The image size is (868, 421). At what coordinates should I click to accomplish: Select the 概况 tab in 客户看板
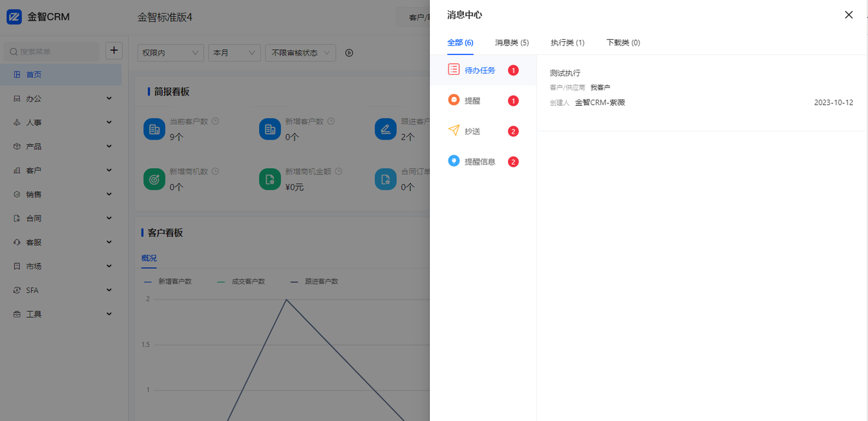click(149, 258)
